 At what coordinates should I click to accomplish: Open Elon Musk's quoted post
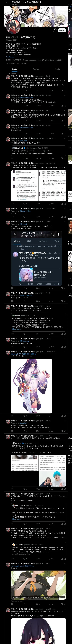(39, 151)
